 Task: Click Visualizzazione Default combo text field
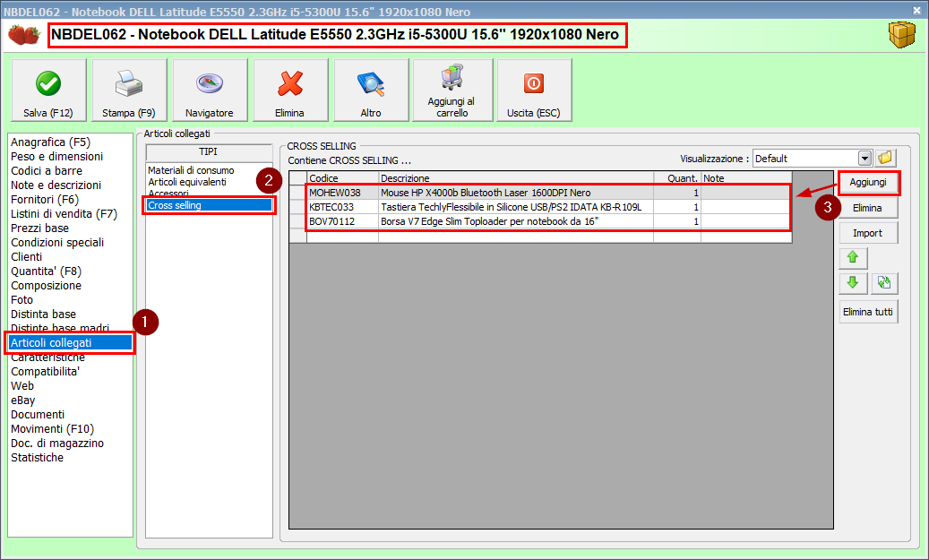(805, 159)
